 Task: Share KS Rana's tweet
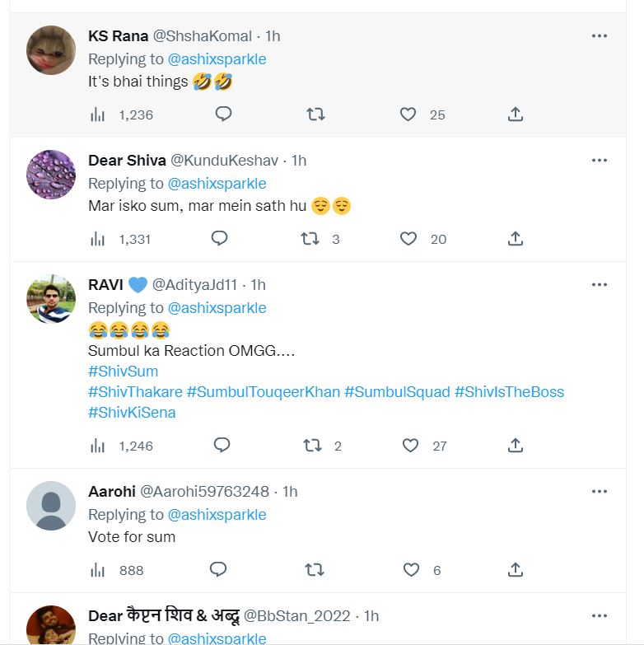coord(516,115)
